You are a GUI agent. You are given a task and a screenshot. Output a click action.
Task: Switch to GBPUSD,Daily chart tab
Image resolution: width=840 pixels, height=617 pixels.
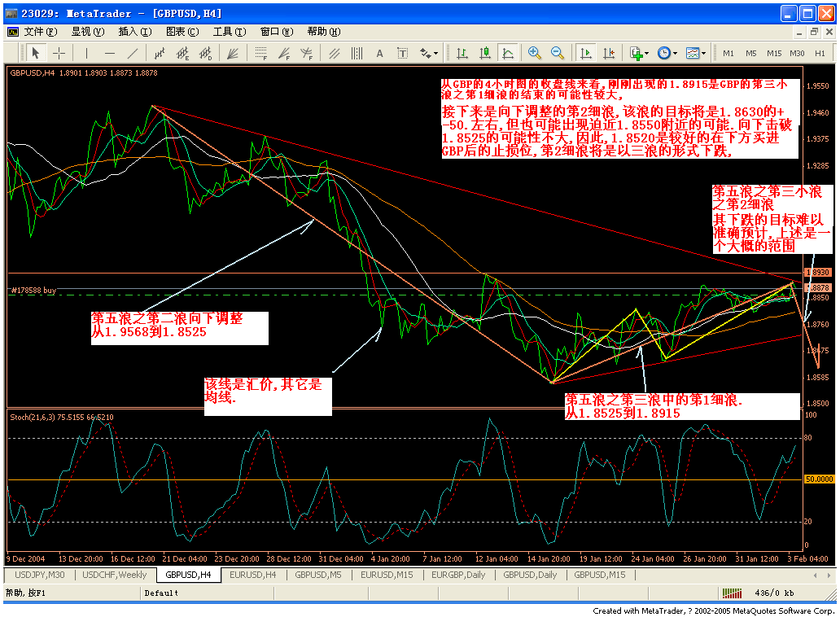[x=530, y=575]
